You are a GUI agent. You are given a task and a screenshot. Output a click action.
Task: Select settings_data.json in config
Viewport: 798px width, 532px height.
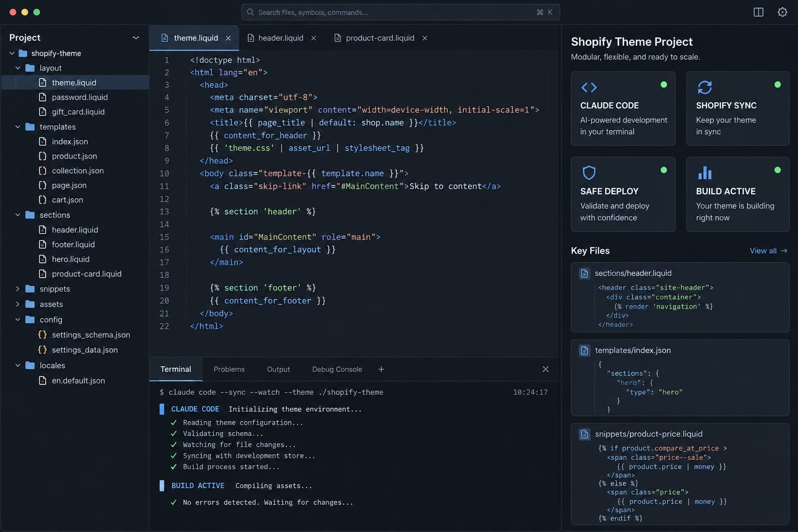coord(75,350)
